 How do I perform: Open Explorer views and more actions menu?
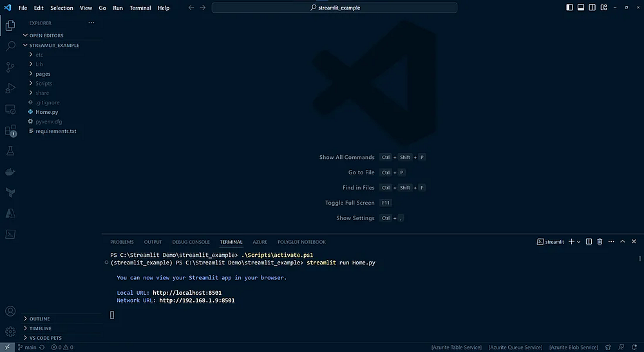tap(91, 23)
